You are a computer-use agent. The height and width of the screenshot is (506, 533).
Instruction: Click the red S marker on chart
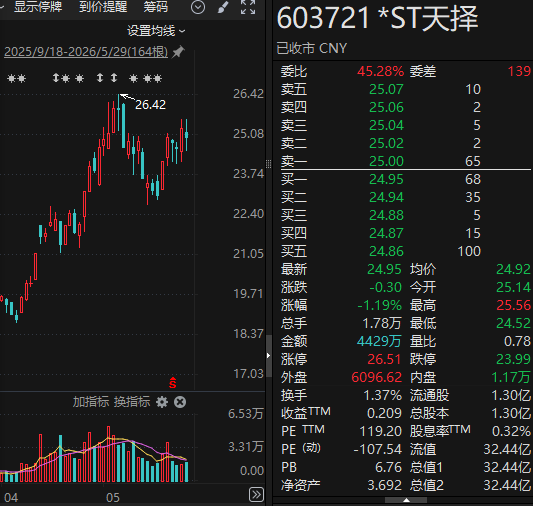click(173, 383)
